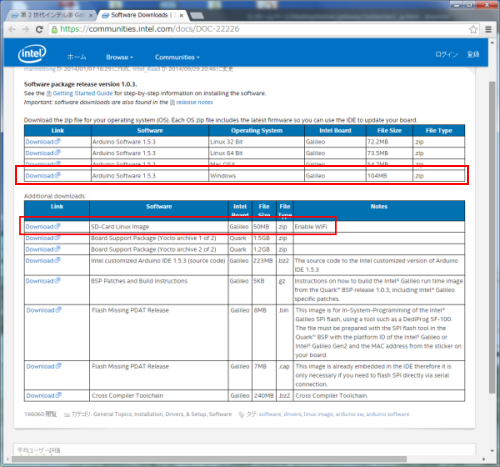Download the SD-Card Linux Image

click(43, 227)
